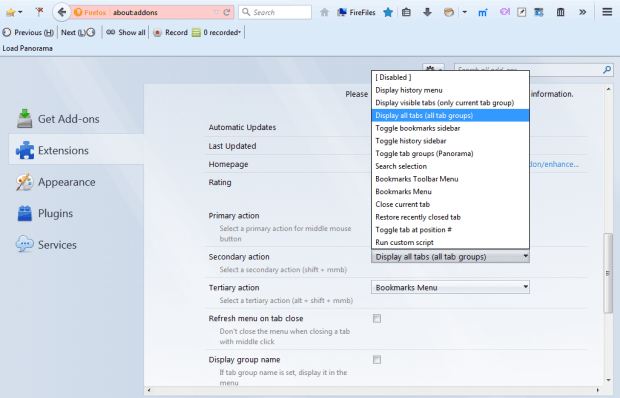This screenshot has height=398, width=620.
Task: Bookmark this page with the blue star
Action: coord(388,12)
